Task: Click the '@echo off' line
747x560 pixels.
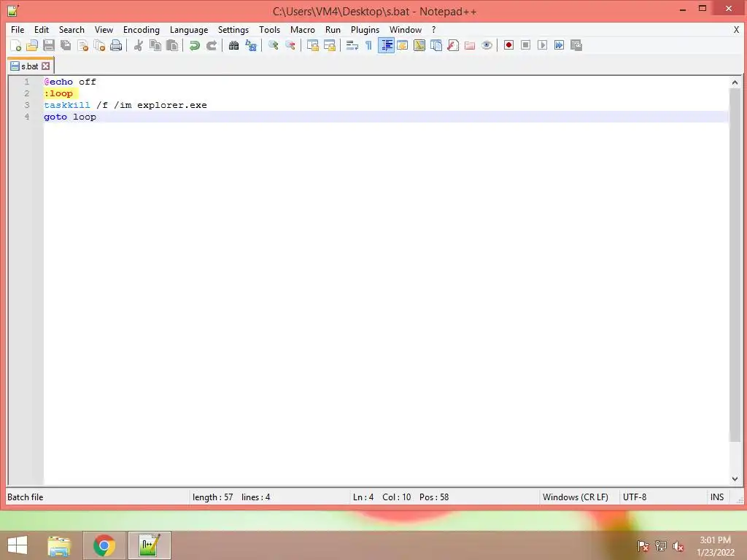Action: (70, 82)
